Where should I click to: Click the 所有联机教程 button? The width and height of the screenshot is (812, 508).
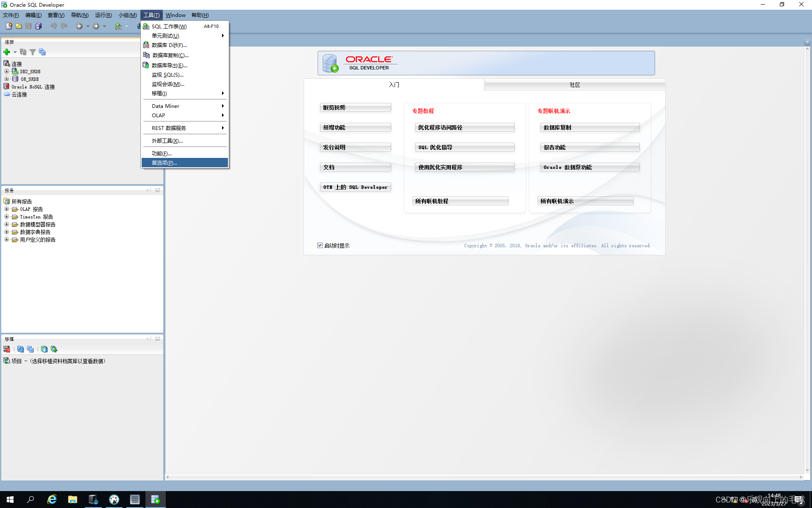[460, 201]
